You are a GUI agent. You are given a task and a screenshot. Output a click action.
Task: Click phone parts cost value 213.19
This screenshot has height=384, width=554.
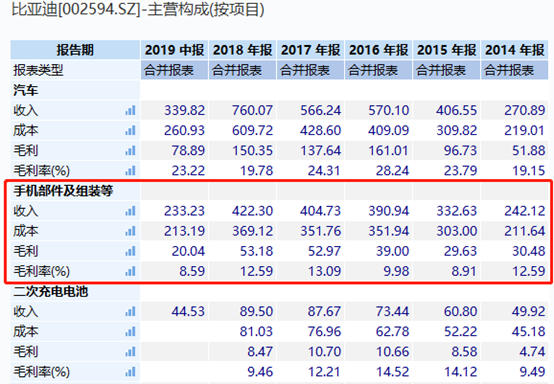(x=184, y=231)
